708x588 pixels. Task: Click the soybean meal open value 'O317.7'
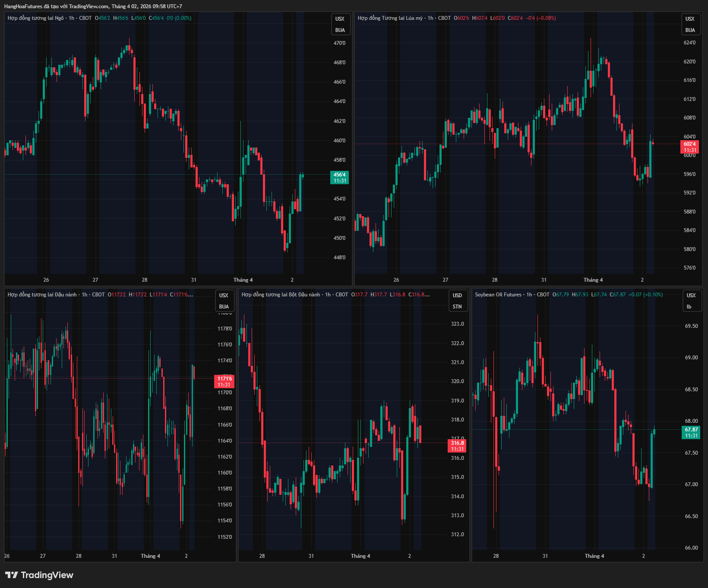click(x=359, y=295)
